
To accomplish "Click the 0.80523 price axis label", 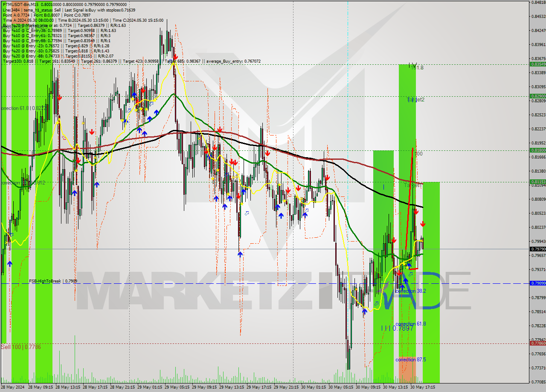I will [x=538, y=213].
